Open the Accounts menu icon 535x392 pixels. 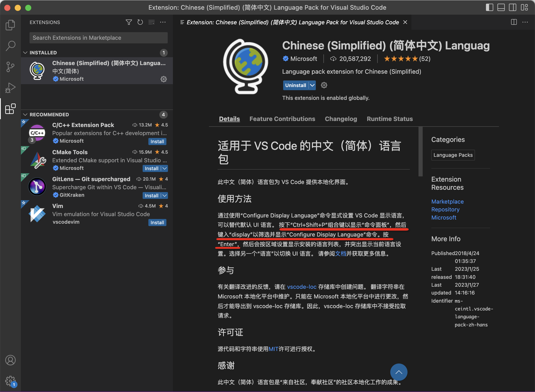(x=10, y=360)
